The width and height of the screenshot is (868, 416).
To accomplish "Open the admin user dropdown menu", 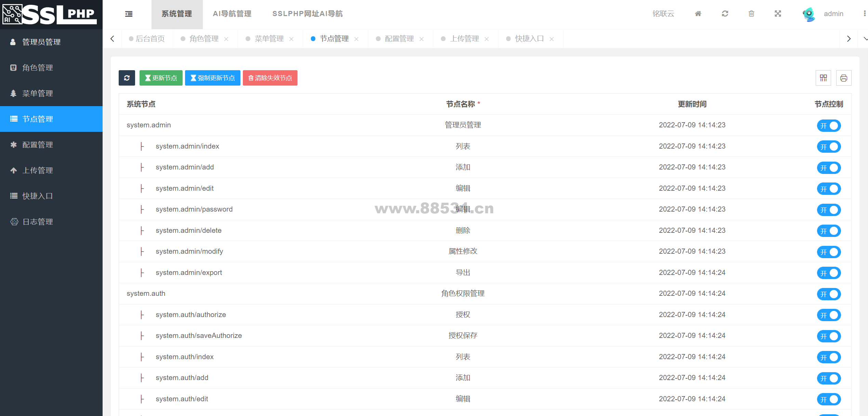I will pyautogui.click(x=833, y=14).
